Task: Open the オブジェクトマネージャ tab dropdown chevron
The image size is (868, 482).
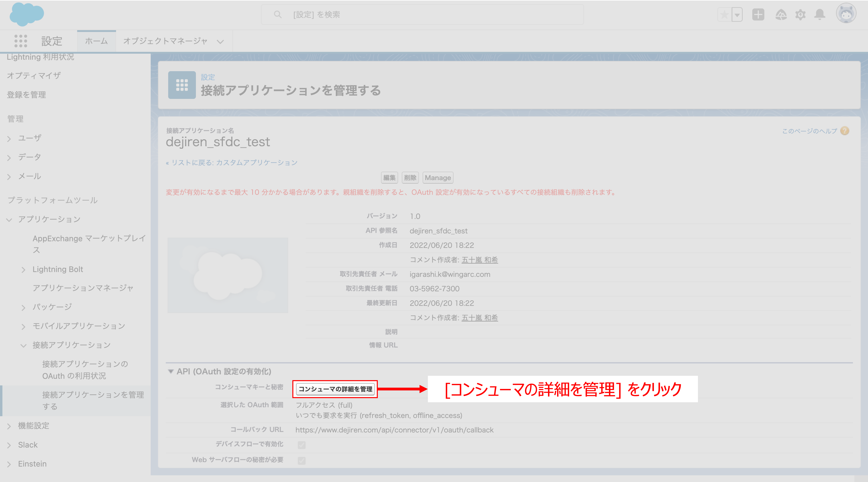Action: 220,42
